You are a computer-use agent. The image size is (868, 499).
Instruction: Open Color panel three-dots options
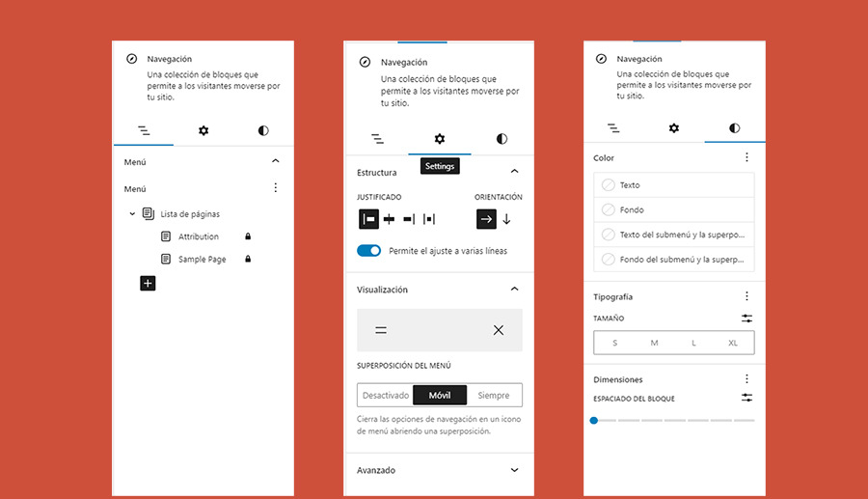746,157
